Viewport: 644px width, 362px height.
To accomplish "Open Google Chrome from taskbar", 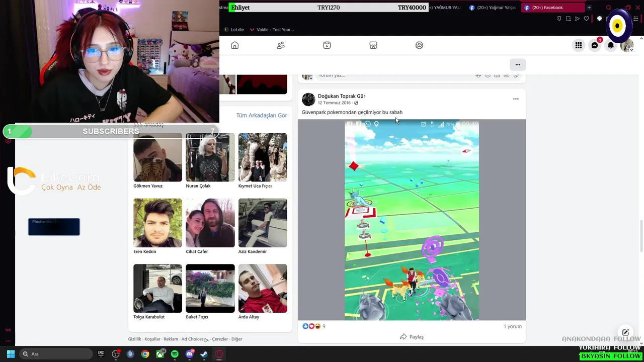I will (145, 354).
